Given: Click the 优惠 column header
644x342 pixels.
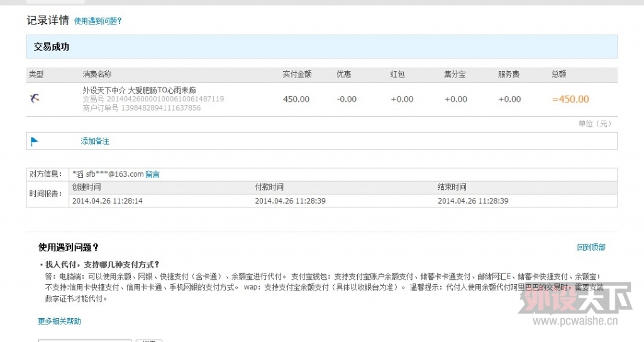Looking at the screenshot, I should coord(344,74).
